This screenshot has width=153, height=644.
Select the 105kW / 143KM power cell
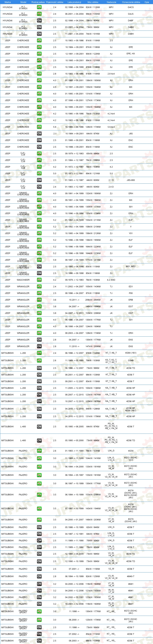click(93, 287)
